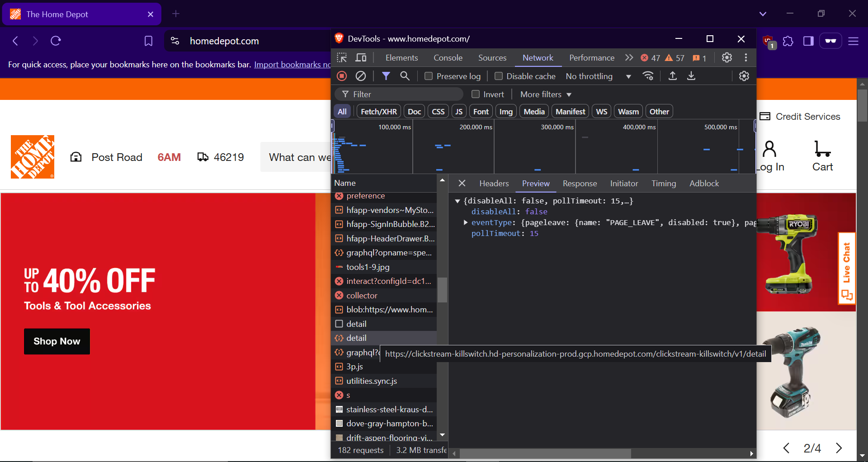Click The Home Depot logo
Screen dimensions: 868x462
click(x=33, y=157)
